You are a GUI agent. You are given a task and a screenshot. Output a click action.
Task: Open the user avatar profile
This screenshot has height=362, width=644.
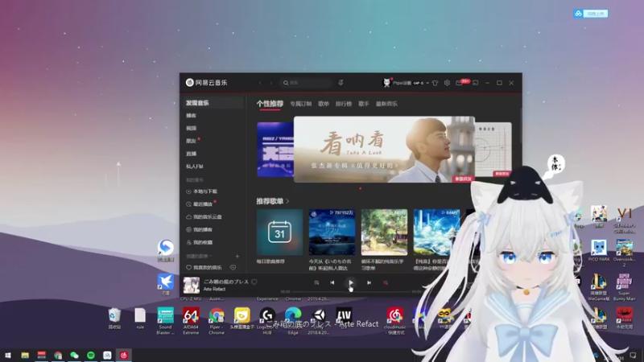pos(386,83)
